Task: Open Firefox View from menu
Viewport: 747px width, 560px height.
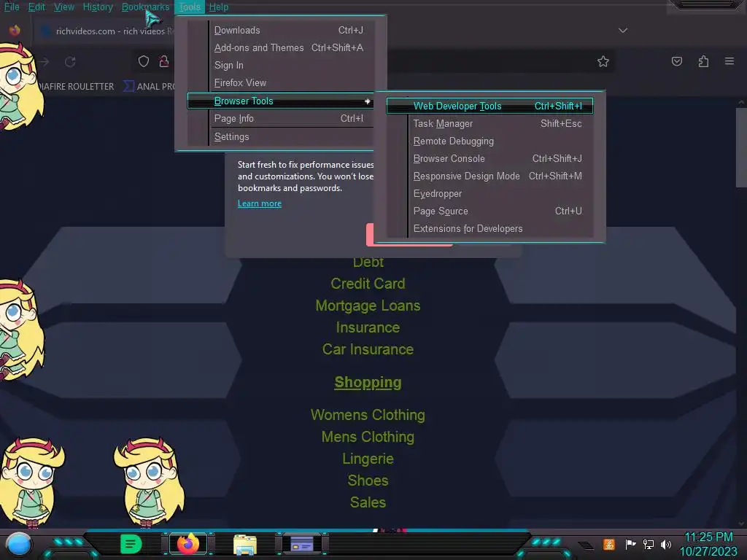Action: [x=280, y=83]
